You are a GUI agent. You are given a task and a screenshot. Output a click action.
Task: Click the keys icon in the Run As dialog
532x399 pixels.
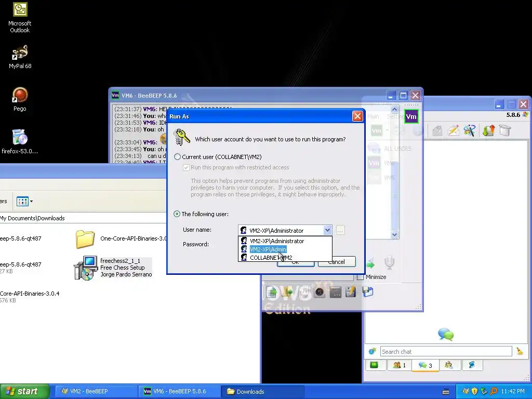click(181, 137)
